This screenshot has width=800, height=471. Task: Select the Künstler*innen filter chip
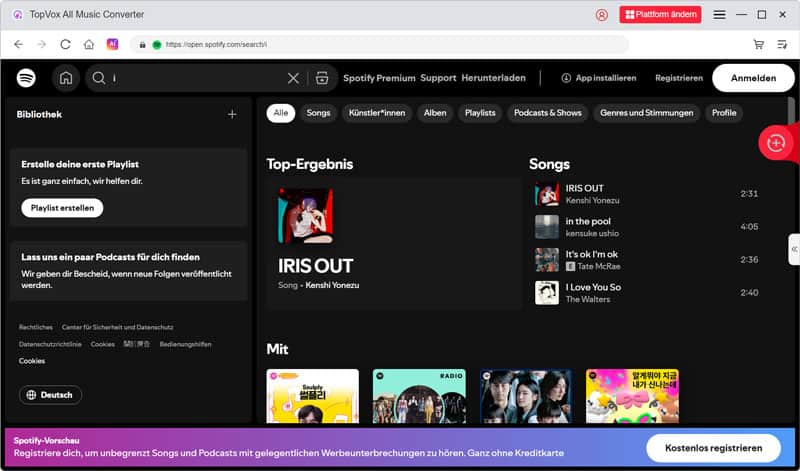point(377,113)
